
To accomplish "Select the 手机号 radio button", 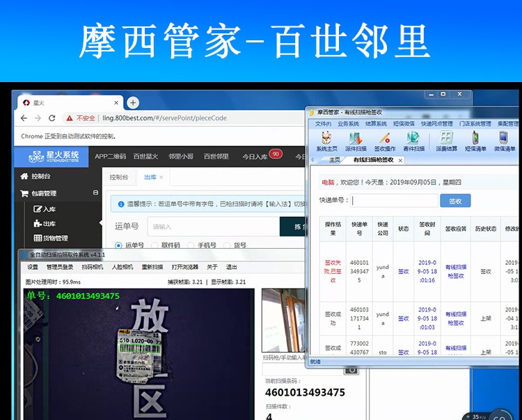I will coord(191,245).
